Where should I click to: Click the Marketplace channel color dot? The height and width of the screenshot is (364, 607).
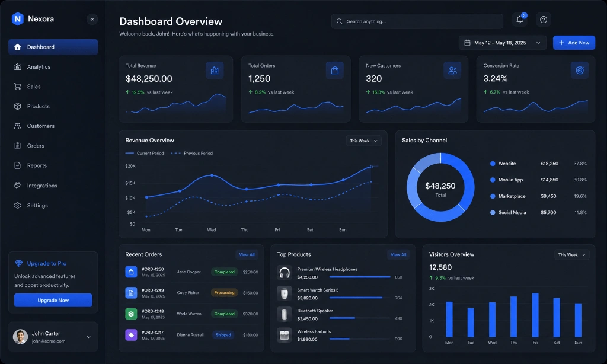493,196
